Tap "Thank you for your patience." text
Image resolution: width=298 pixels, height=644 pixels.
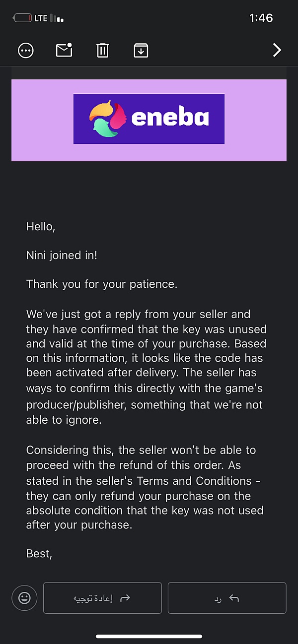101,284
